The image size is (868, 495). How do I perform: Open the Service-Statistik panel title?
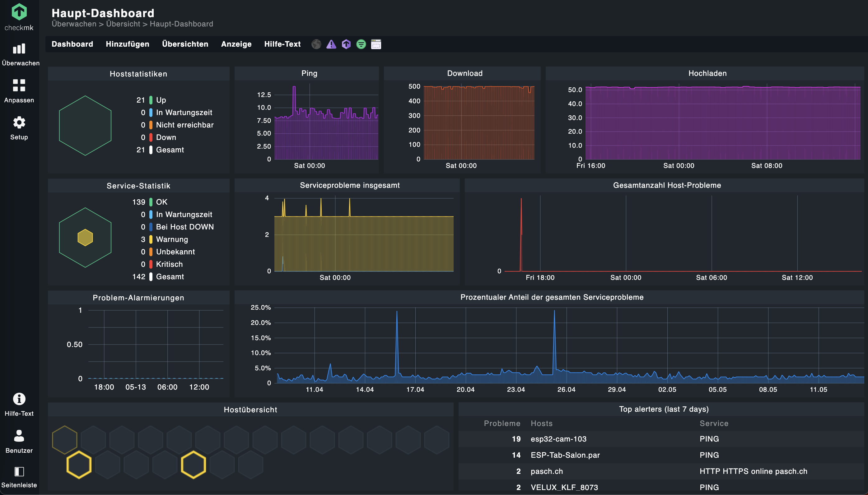tap(138, 186)
